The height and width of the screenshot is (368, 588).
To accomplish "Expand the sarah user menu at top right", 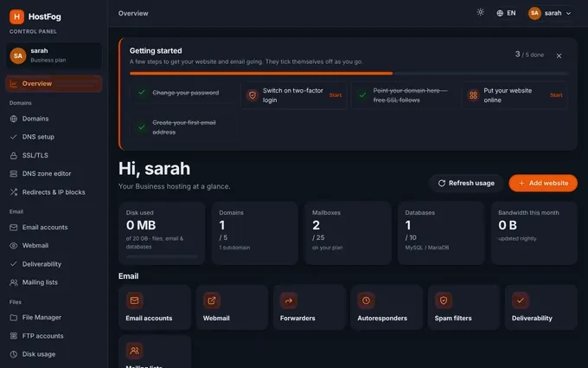I will click(551, 13).
